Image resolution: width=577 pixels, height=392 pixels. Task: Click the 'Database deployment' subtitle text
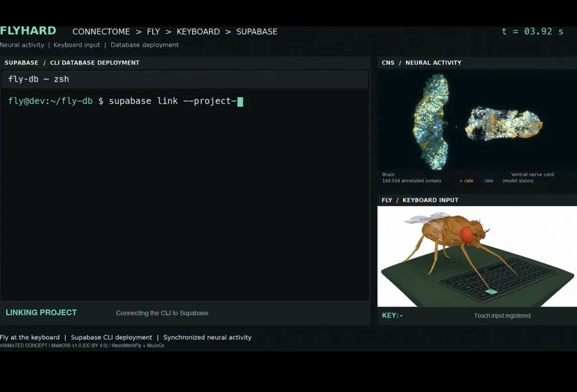click(145, 45)
